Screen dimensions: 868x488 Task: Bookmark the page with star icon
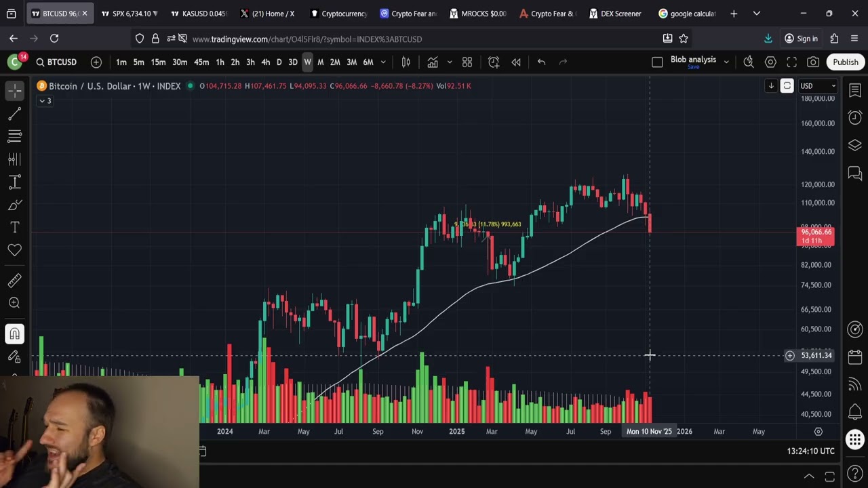pos(684,39)
